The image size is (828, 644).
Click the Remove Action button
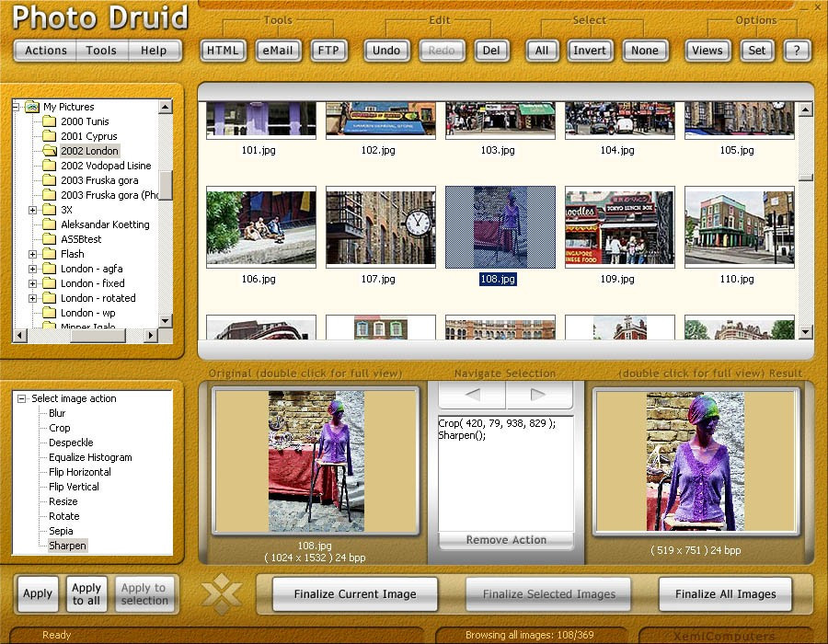(x=506, y=540)
